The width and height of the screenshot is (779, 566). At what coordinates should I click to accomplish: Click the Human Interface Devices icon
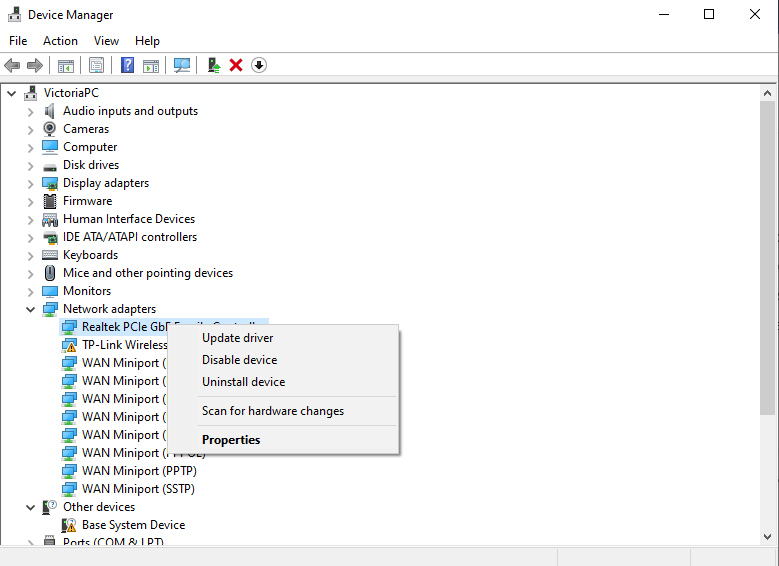(x=50, y=219)
